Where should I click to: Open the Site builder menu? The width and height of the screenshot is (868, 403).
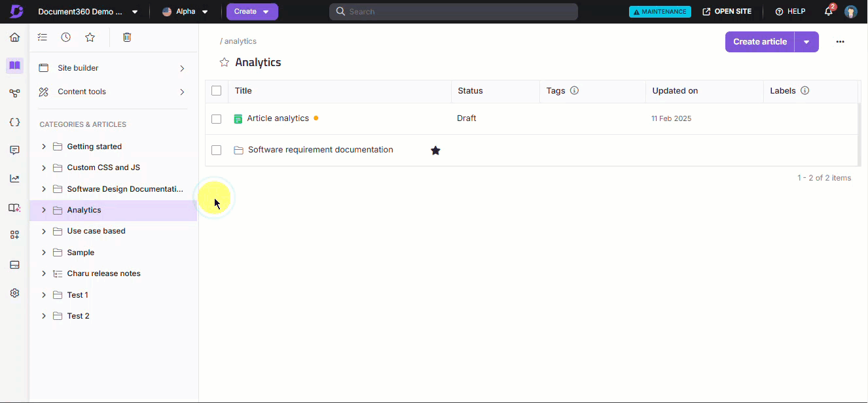pos(111,68)
